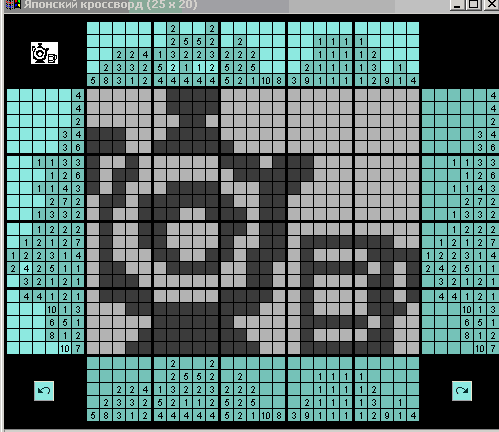Viewport: 499px width, 432px height.
Task: Toggle the bottom-right cell of the puzzle grid
Action: point(413,348)
